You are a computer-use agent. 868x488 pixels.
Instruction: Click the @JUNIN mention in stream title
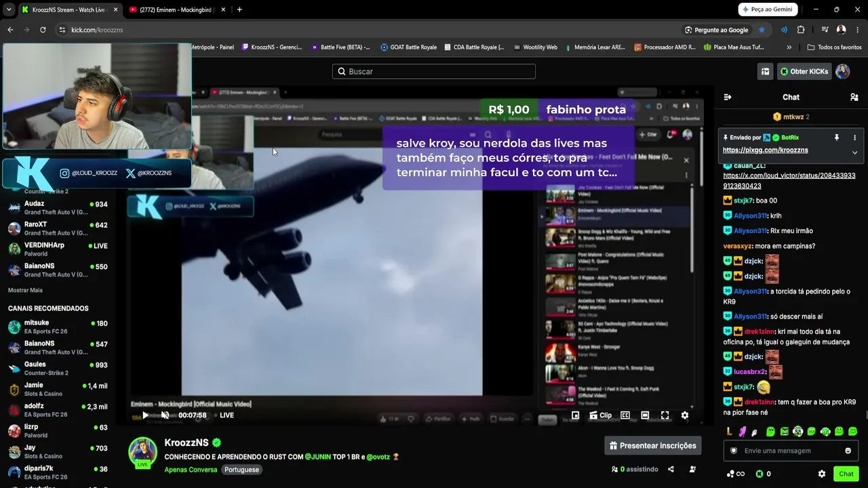[x=318, y=457]
